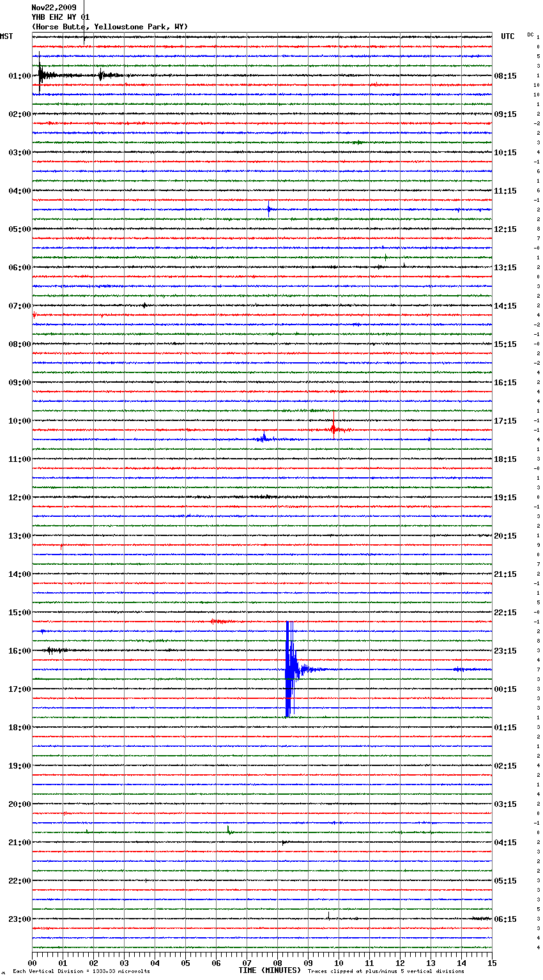The height and width of the screenshot is (980, 543).
Task: Select the 02:00 MST hour label
Action: [x=20, y=114]
